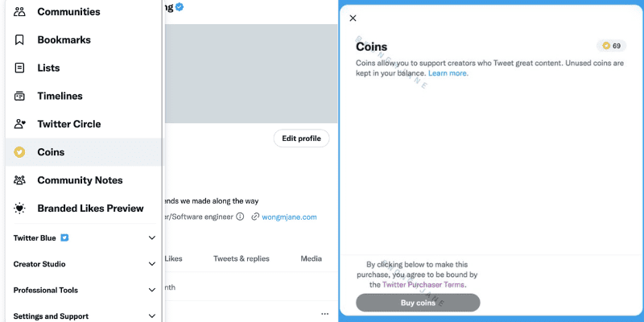Click the Edit profile button

coord(301,138)
